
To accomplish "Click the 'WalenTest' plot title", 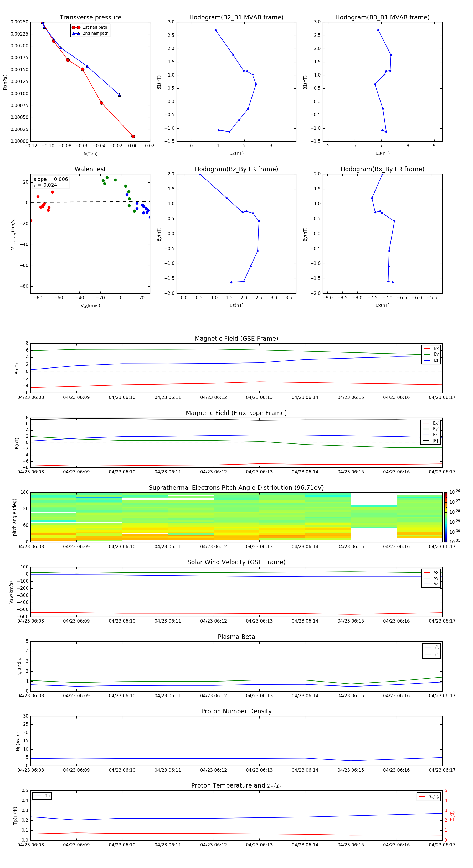I will tap(90, 169).
